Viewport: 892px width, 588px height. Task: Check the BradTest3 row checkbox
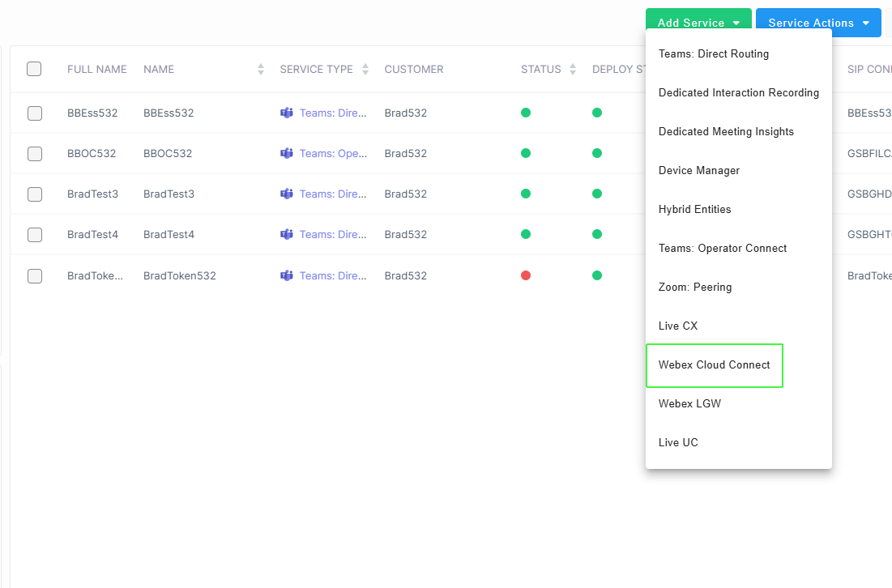pyautogui.click(x=35, y=194)
